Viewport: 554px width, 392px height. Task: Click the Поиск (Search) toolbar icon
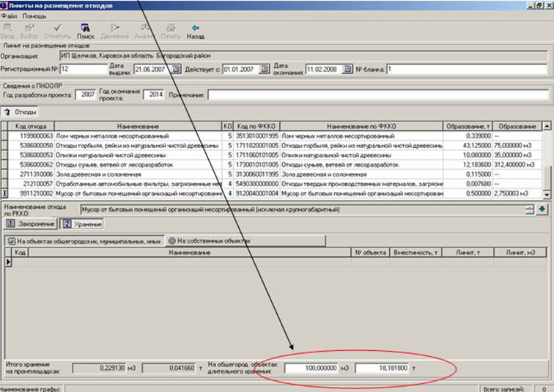pos(85,30)
